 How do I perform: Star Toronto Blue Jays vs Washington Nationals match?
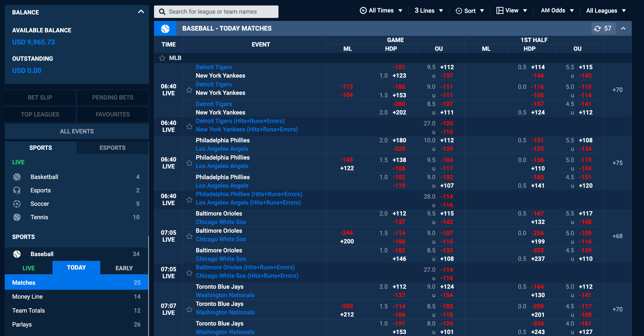click(x=189, y=310)
